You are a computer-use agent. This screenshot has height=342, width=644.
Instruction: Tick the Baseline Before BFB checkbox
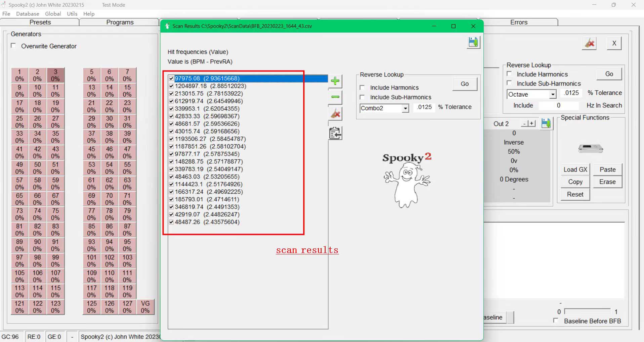556,321
